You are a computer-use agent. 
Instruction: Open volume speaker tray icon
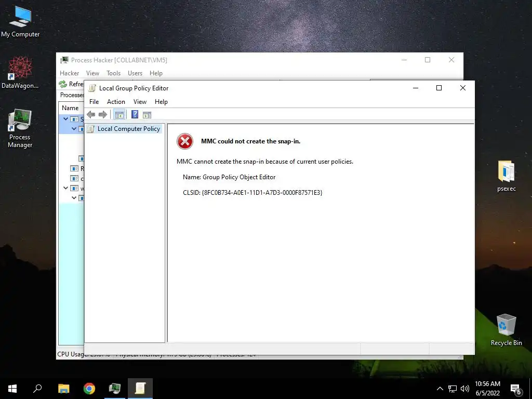(x=465, y=389)
